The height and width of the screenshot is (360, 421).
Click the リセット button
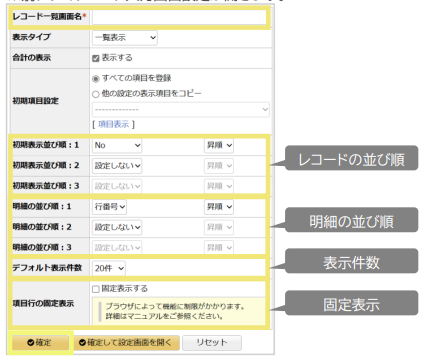[x=212, y=342]
